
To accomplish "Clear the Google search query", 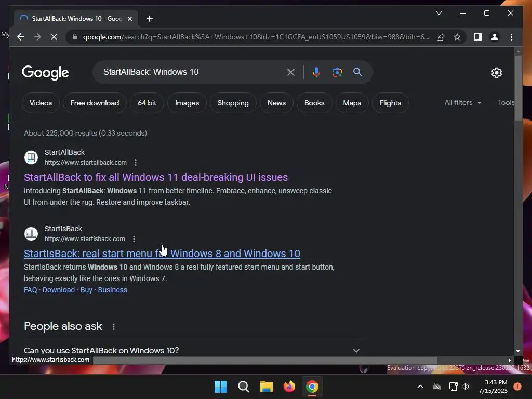I will pyautogui.click(x=291, y=72).
